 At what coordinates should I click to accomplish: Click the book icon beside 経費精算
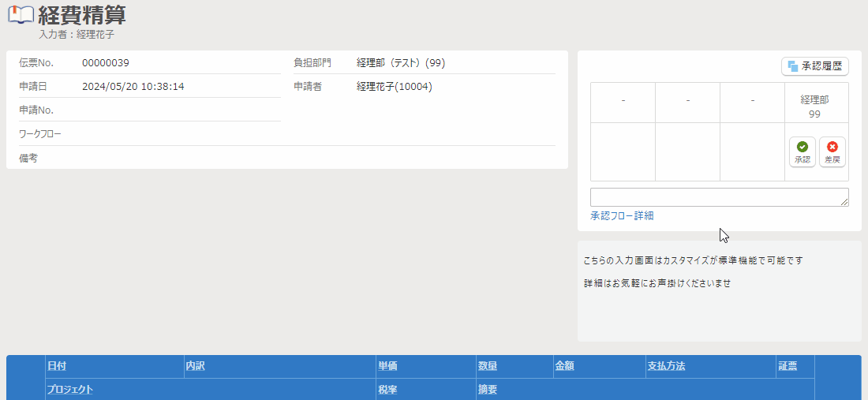(x=21, y=15)
